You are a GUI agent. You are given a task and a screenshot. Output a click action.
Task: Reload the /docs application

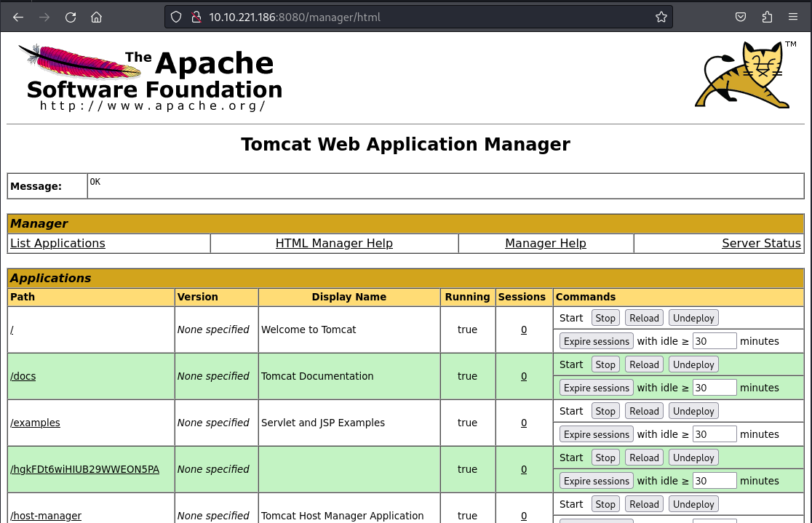[x=644, y=364]
